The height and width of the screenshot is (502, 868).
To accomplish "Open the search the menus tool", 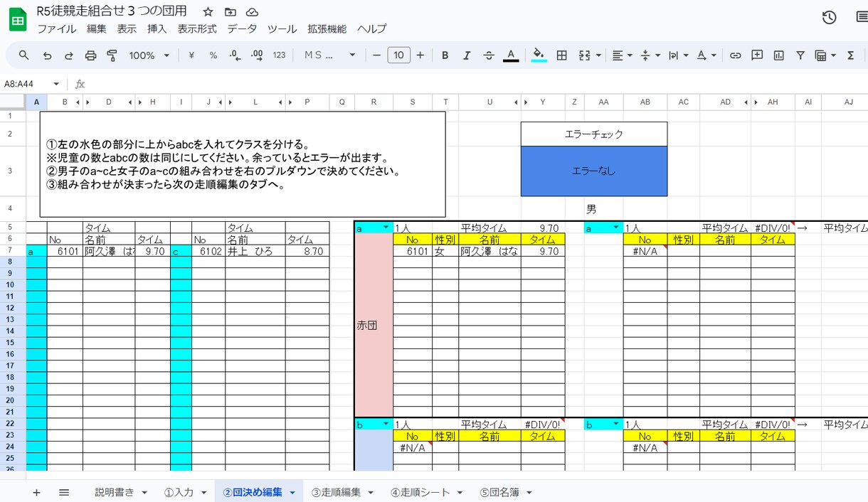I will click(24, 55).
